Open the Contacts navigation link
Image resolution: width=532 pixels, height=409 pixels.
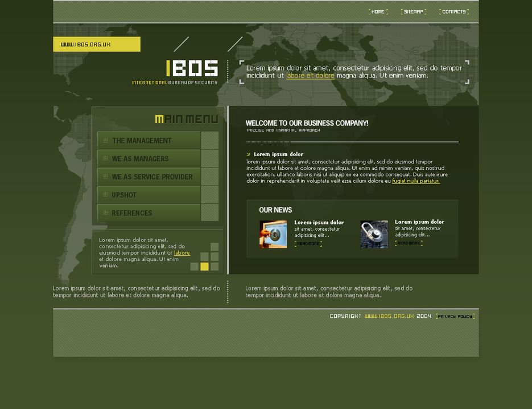(x=454, y=12)
